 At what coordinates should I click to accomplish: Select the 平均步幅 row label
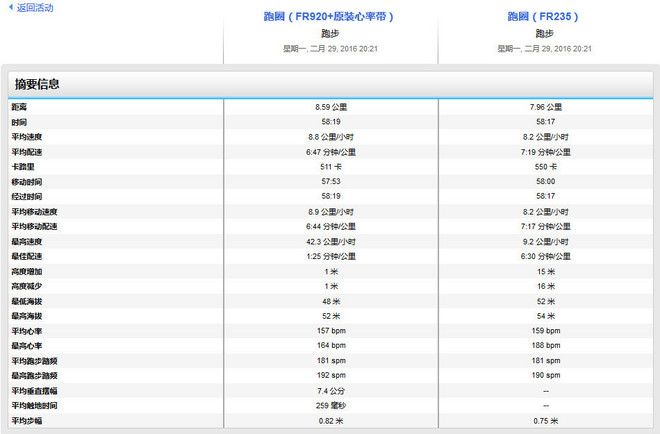click(27, 421)
